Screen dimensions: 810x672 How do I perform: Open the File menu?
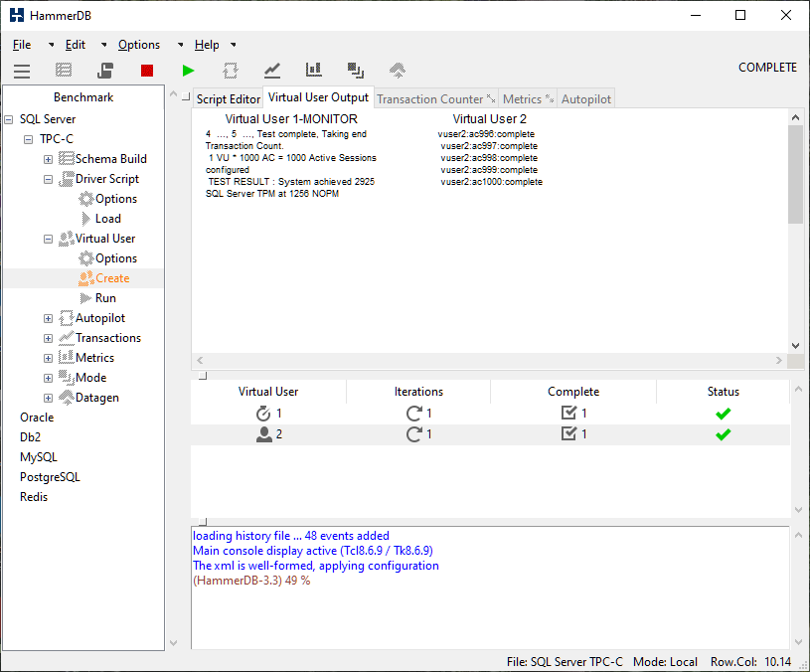pyautogui.click(x=22, y=45)
